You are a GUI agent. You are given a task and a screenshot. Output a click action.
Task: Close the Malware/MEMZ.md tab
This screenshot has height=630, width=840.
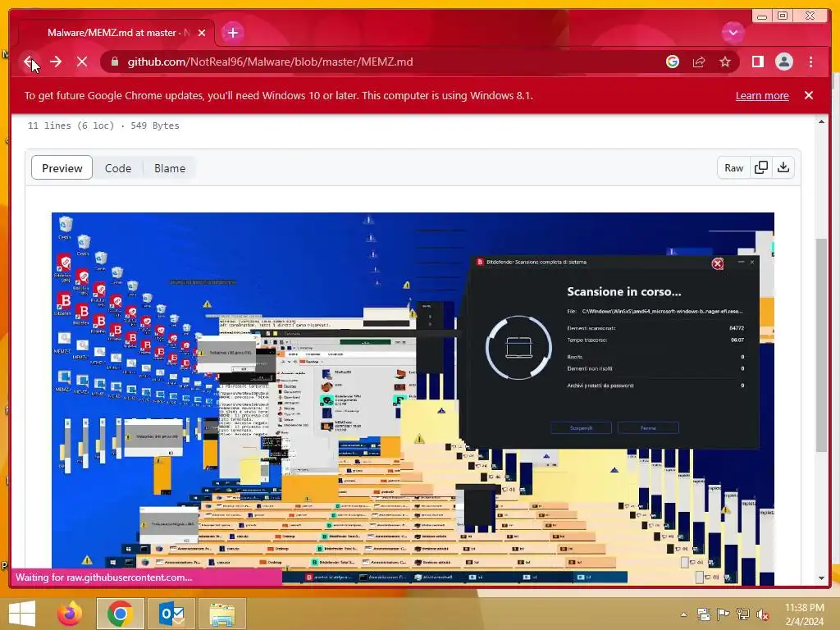[202, 33]
